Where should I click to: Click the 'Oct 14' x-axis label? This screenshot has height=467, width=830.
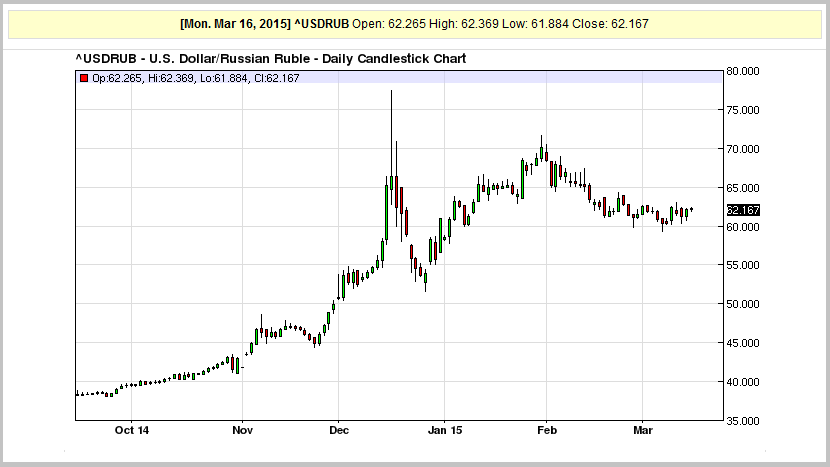[x=132, y=430]
